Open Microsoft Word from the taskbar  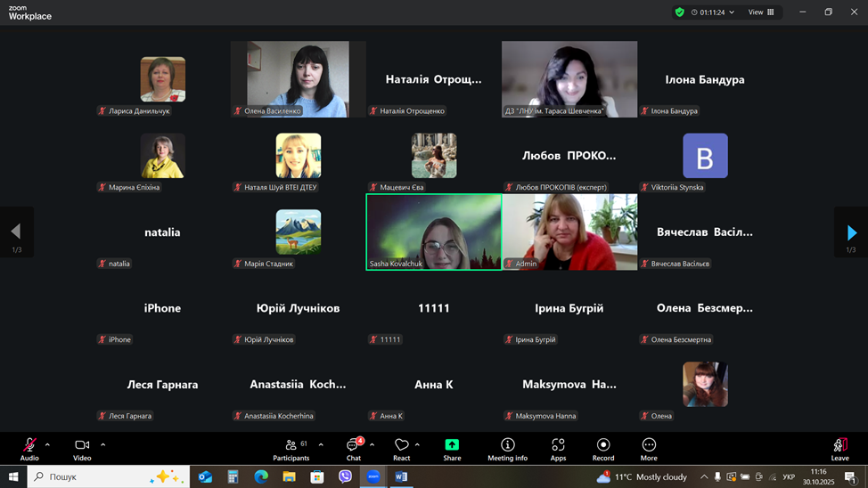[401, 477]
